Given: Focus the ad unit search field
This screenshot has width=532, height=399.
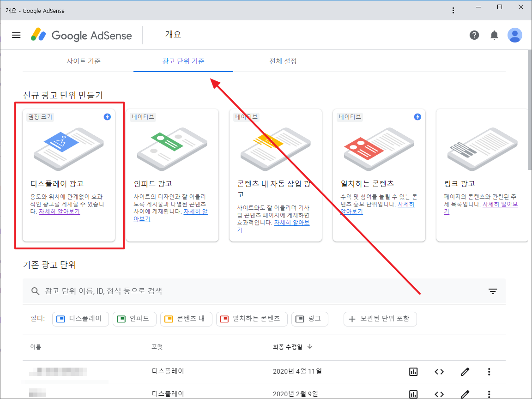Looking at the screenshot, I should (264, 291).
